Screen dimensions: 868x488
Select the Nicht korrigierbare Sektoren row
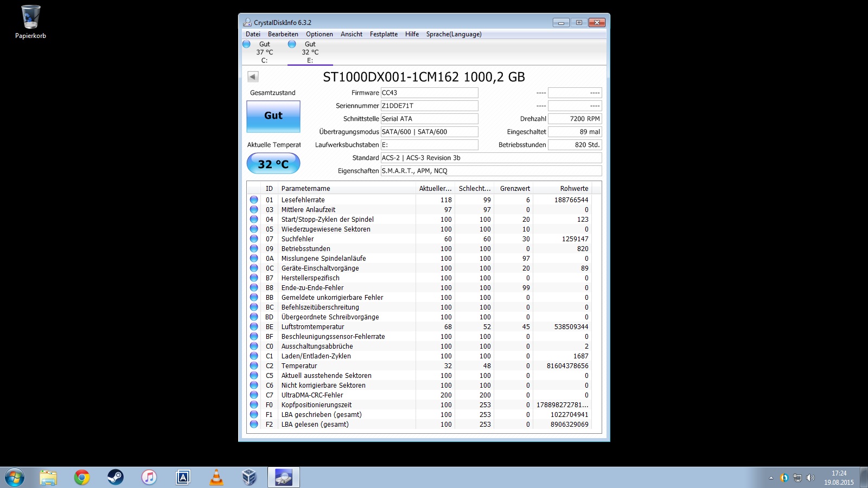point(419,385)
